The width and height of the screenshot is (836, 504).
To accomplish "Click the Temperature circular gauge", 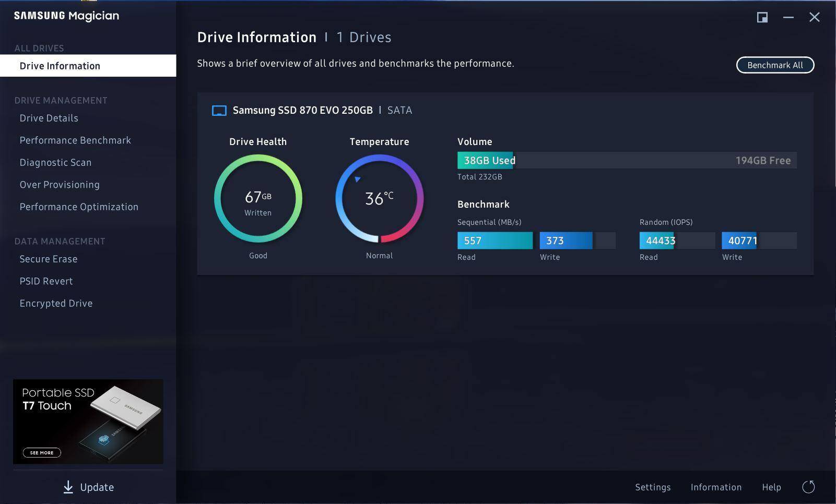I will pyautogui.click(x=379, y=198).
